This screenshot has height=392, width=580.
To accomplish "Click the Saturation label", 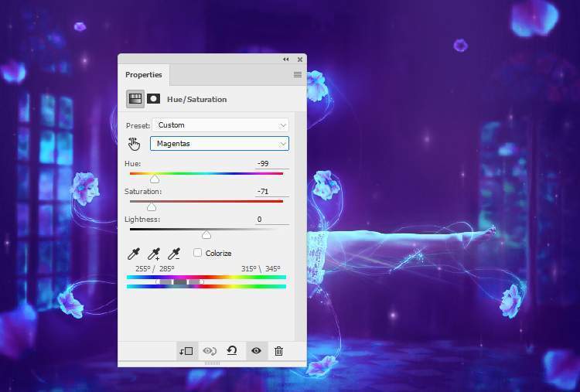I will click(143, 192).
